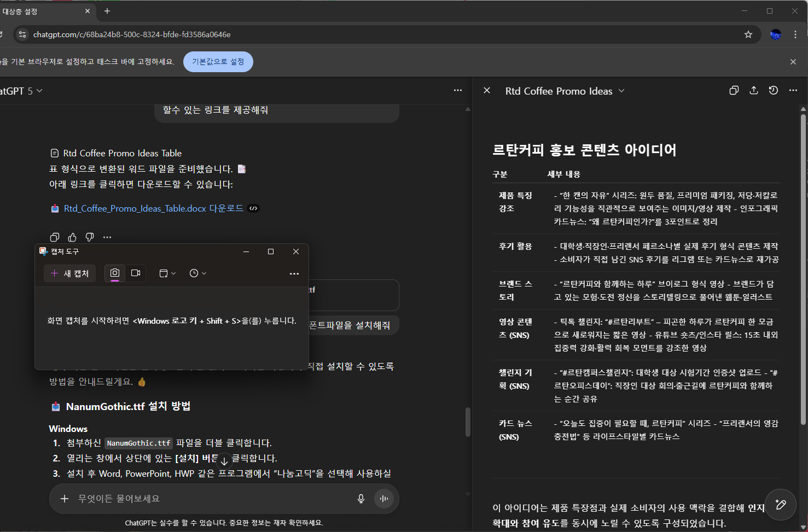This screenshot has width=808, height=532.
Task: Click New Capture in Snipping Tool
Action: click(x=70, y=273)
